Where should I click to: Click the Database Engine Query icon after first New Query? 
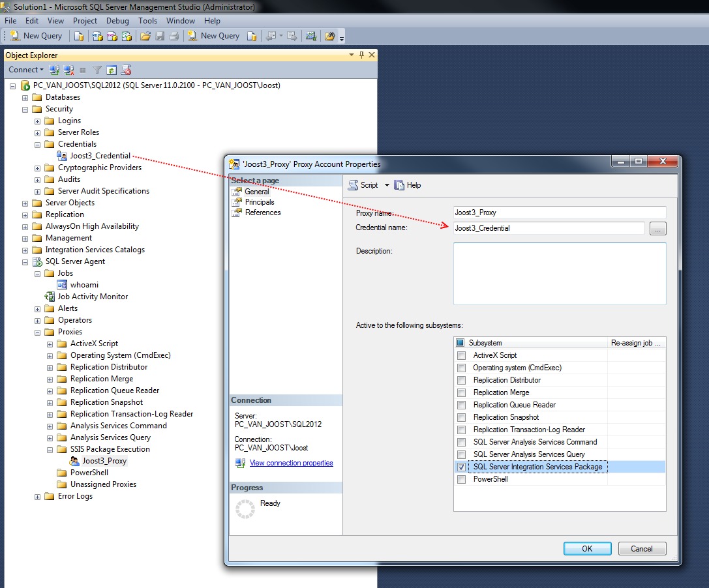click(x=79, y=36)
